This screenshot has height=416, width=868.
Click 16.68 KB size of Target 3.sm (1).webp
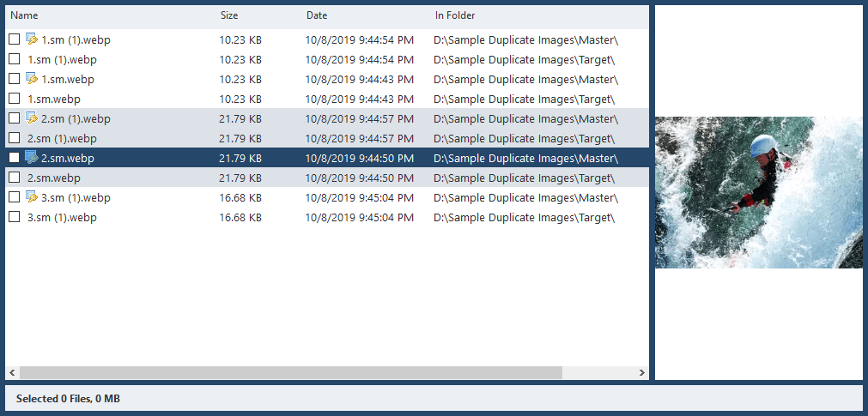240,217
